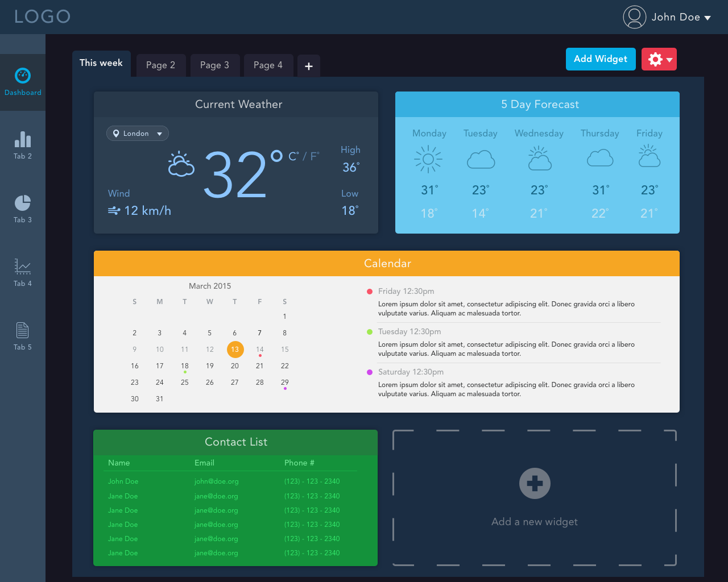The width and height of the screenshot is (728, 582).
Task: Switch to the Page 2 tab
Action: click(160, 65)
